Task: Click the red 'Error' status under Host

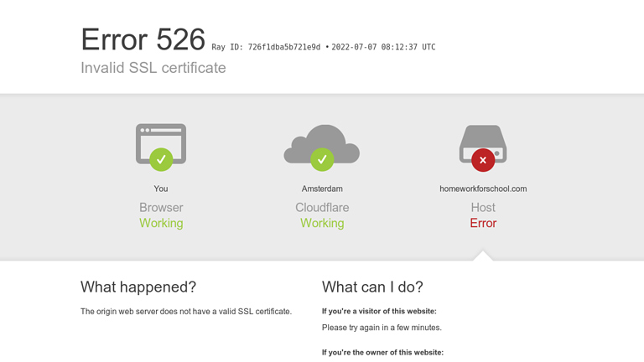Action: click(483, 223)
